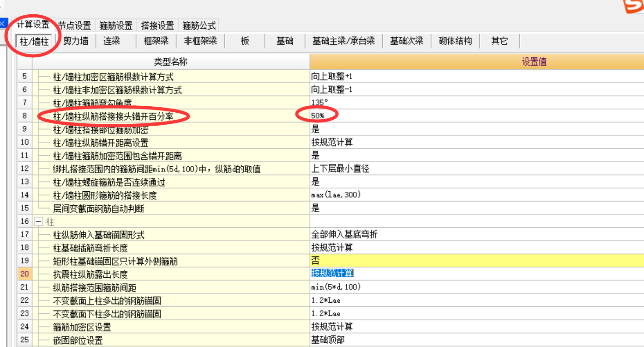Select the 柱/墙柱 component tab
The width and height of the screenshot is (644, 347).
point(34,42)
